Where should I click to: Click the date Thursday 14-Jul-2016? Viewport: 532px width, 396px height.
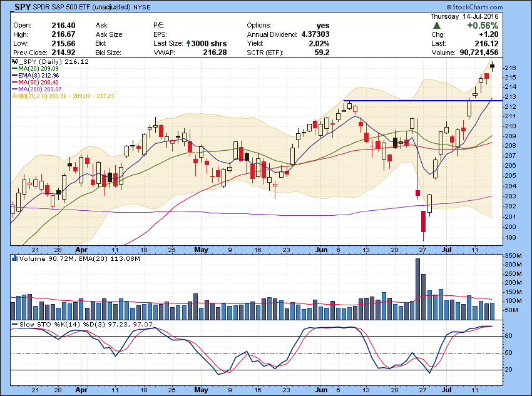coord(464,16)
